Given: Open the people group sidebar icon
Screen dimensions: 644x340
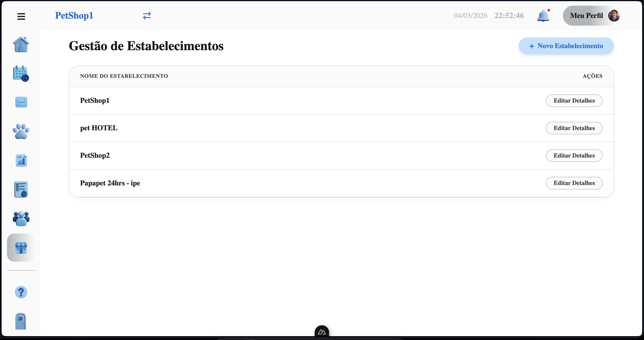Looking at the screenshot, I should click(x=21, y=219).
